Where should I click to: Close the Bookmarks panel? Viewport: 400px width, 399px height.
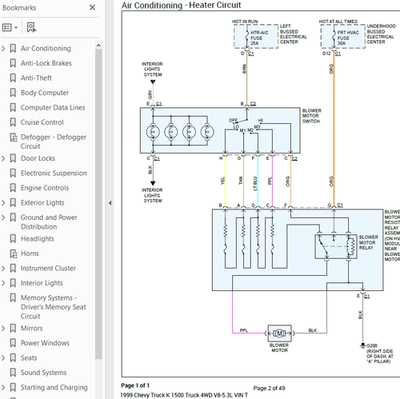93,7
